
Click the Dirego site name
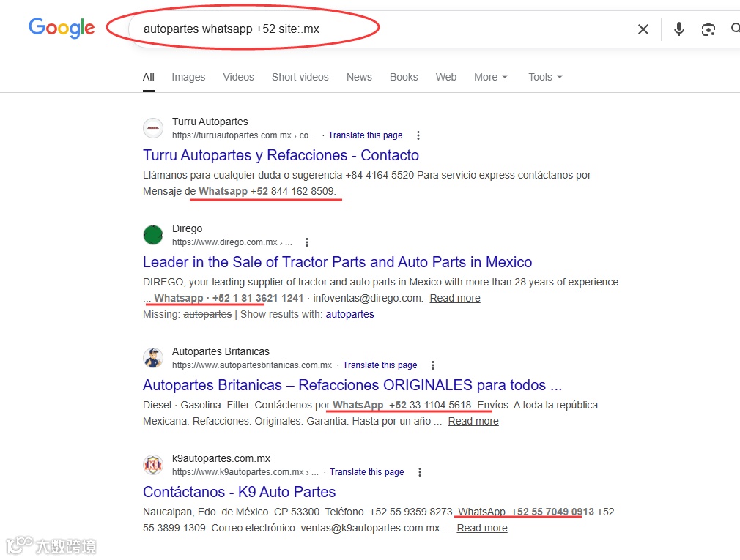click(187, 228)
